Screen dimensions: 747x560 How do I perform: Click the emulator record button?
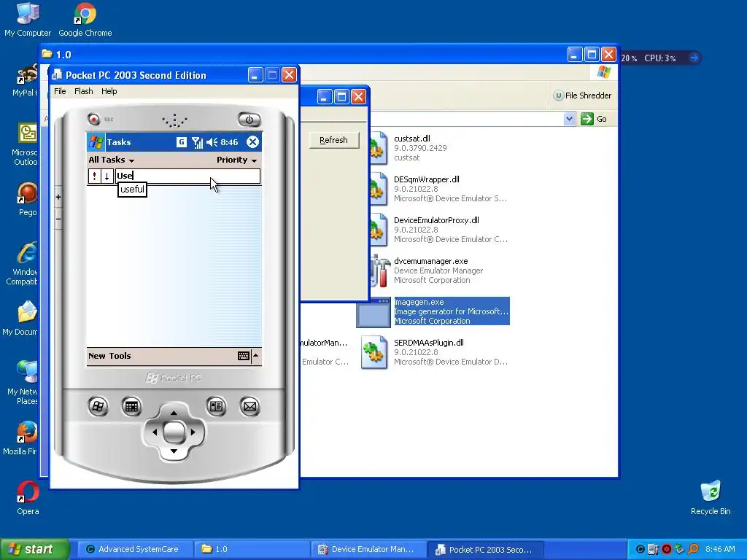click(x=94, y=119)
